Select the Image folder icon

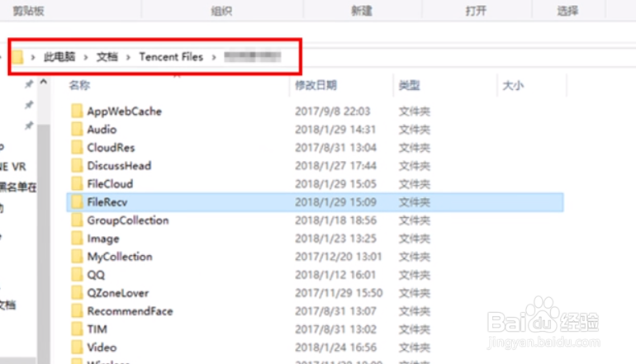pyautogui.click(x=77, y=239)
